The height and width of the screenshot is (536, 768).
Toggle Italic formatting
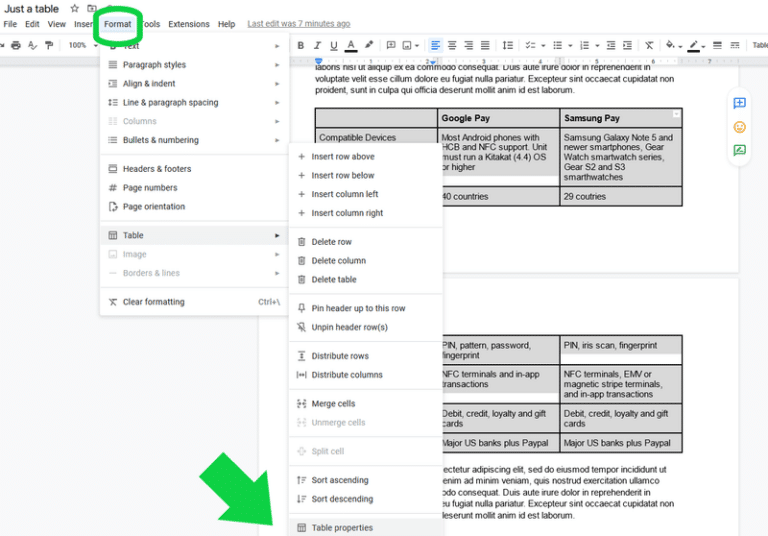point(317,46)
